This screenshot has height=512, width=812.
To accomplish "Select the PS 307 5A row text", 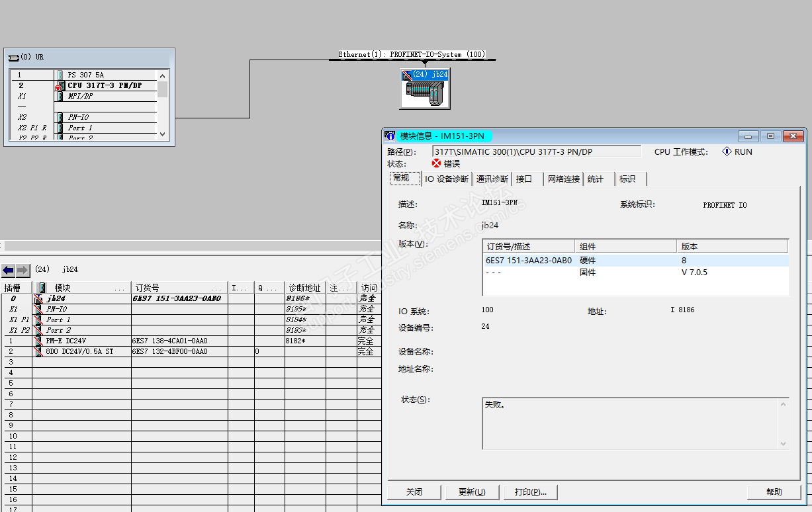I will click(86, 75).
